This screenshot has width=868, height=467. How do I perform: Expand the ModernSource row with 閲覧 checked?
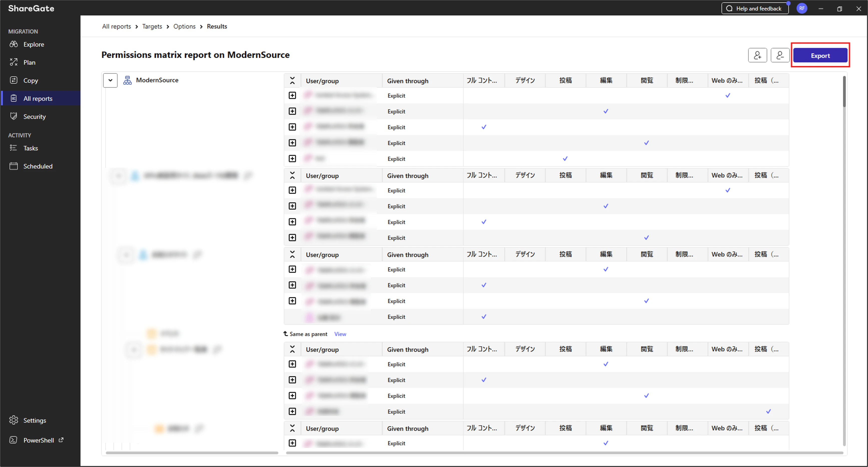coord(293,143)
